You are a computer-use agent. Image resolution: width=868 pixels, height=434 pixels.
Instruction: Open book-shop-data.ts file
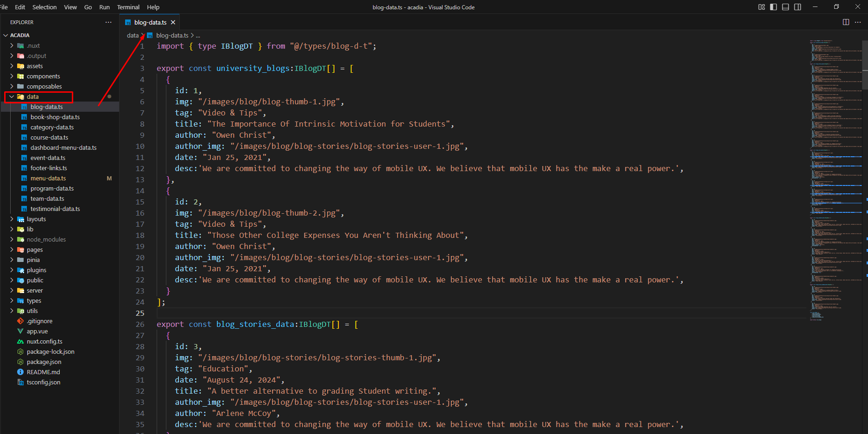(60, 117)
